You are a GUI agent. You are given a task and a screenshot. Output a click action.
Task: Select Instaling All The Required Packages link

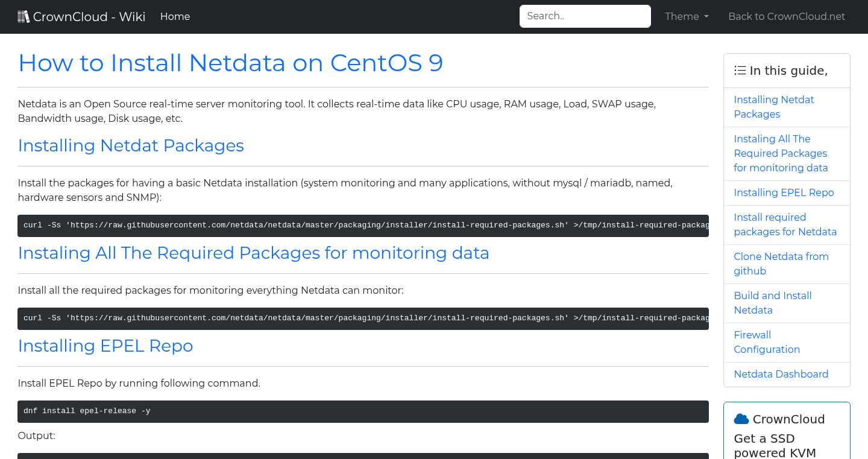781,153
